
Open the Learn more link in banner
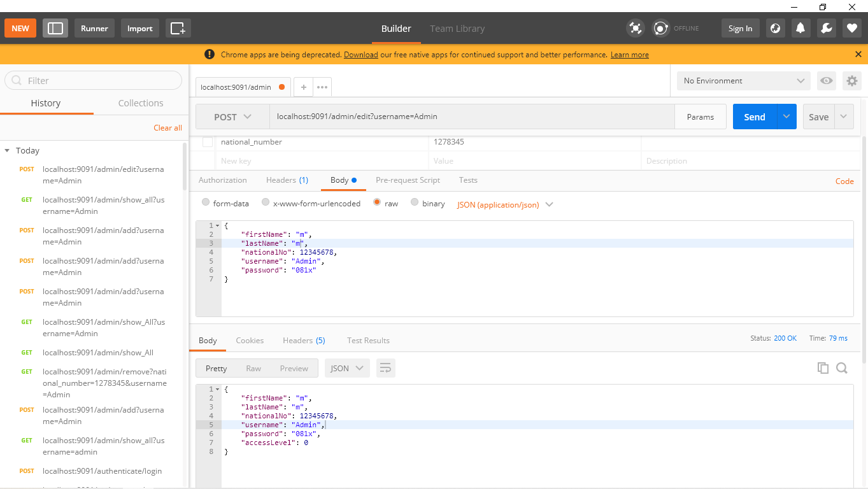point(630,55)
